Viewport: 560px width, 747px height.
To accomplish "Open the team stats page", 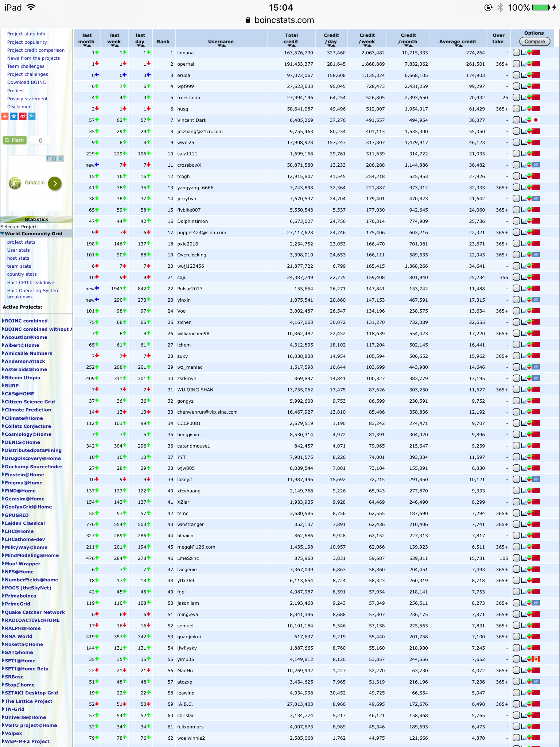I will pyautogui.click(x=19, y=266).
